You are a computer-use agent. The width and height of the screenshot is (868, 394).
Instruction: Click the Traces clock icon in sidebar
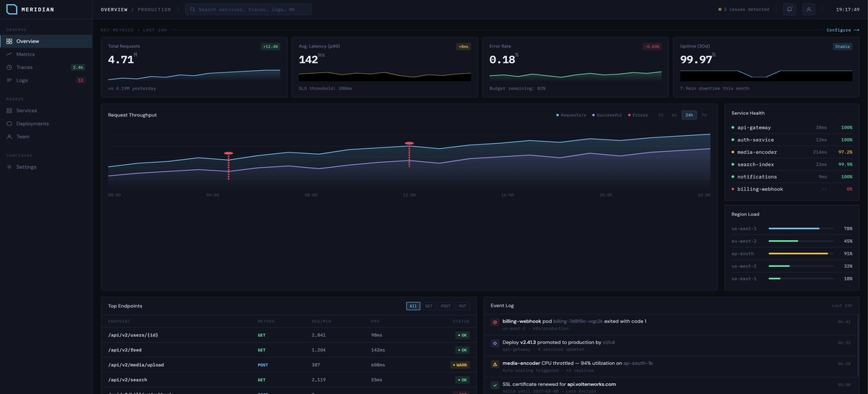[9, 67]
